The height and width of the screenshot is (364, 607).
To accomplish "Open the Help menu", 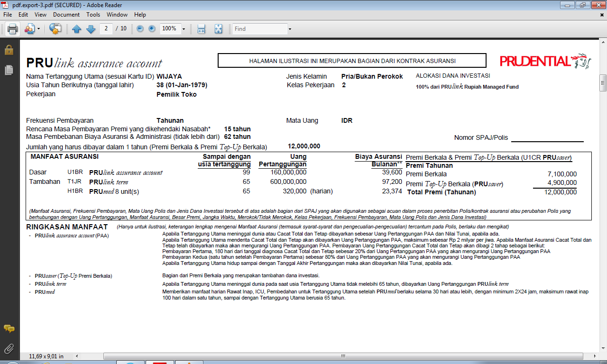I will click(x=140, y=15).
